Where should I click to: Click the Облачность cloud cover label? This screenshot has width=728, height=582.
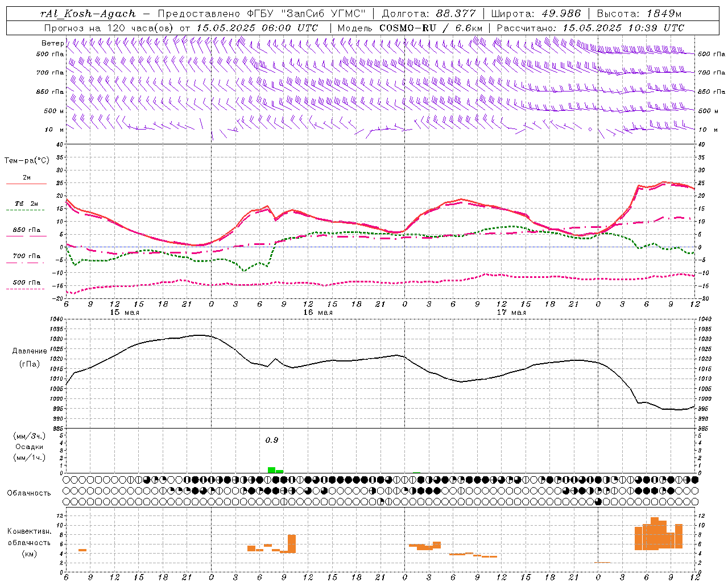coord(29,493)
